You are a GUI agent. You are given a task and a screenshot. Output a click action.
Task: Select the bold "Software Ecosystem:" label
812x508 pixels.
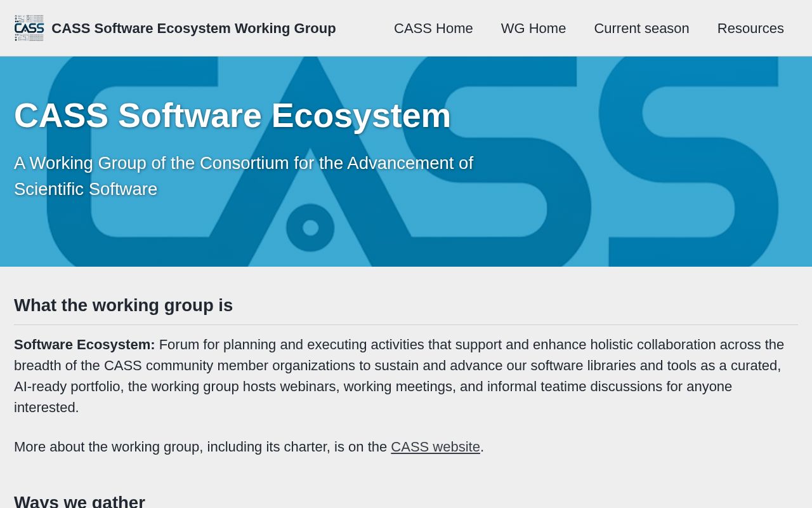click(x=84, y=345)
